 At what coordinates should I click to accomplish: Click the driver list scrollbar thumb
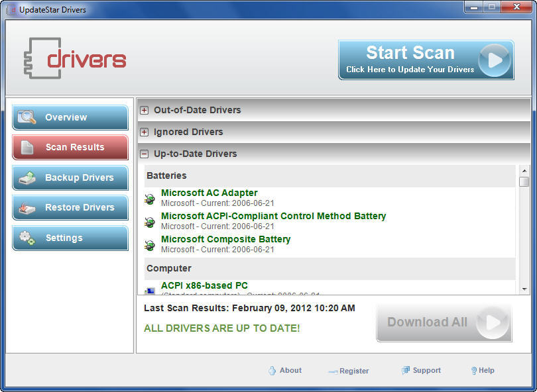click(x=524, y=181)
